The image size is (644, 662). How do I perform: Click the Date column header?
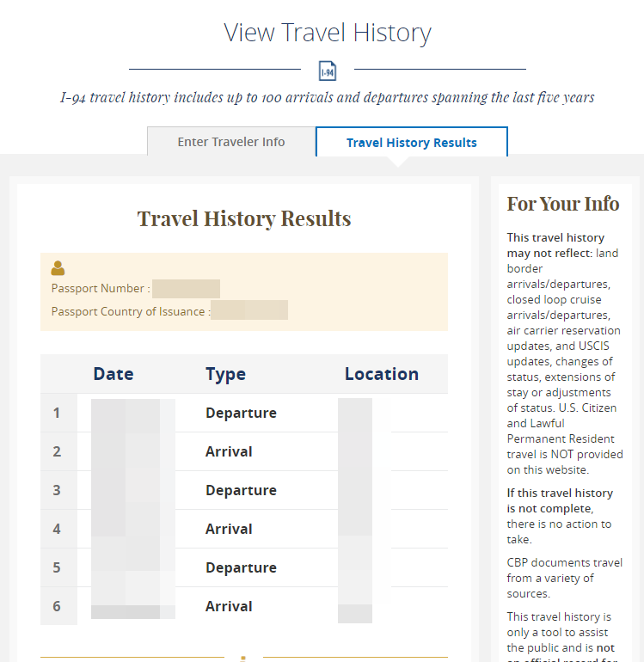pyautogui.click(x=113, y=374)
